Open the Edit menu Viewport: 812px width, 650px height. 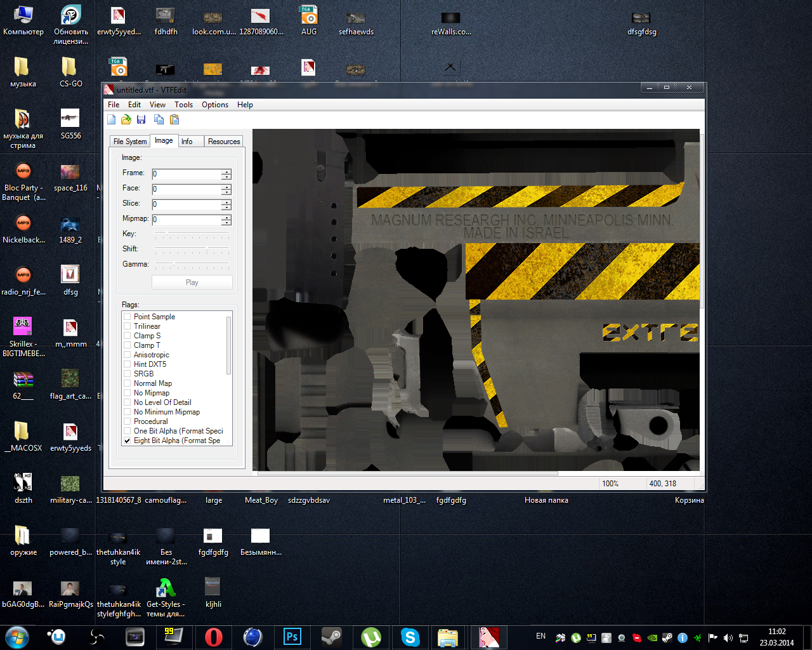click(x=134, y=105)
